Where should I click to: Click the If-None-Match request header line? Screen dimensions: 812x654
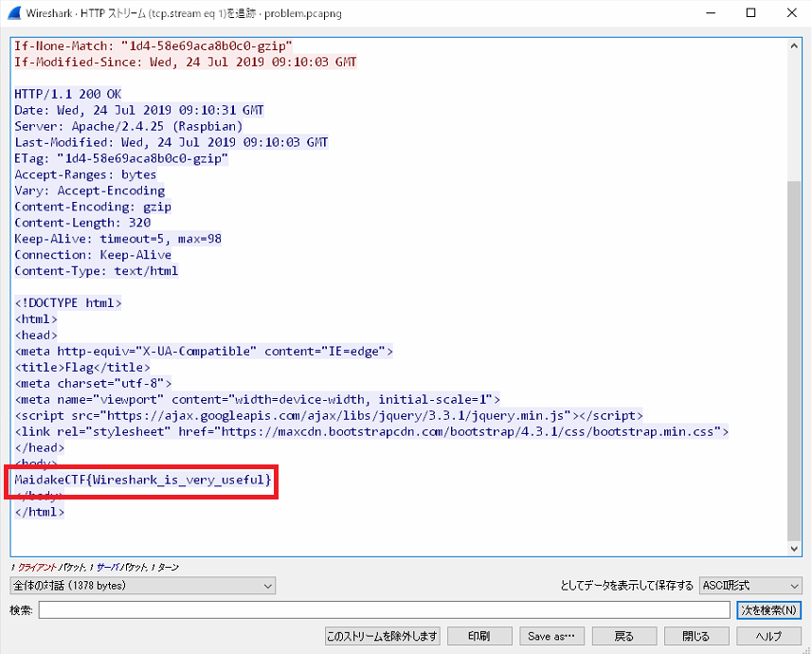pyautogui.click(x=153, y=45)
